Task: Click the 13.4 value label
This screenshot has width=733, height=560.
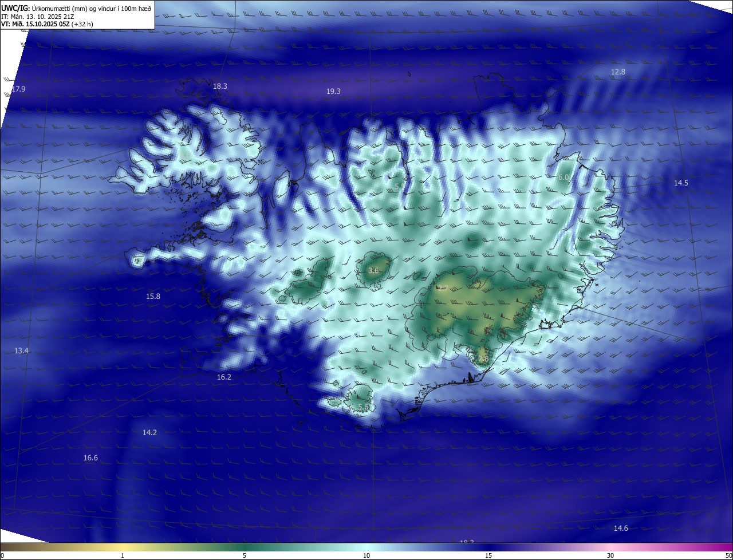Action: tap(21, 350)
